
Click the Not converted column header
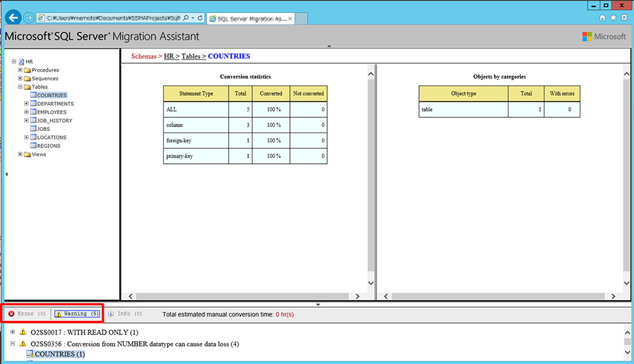[308, 93]
